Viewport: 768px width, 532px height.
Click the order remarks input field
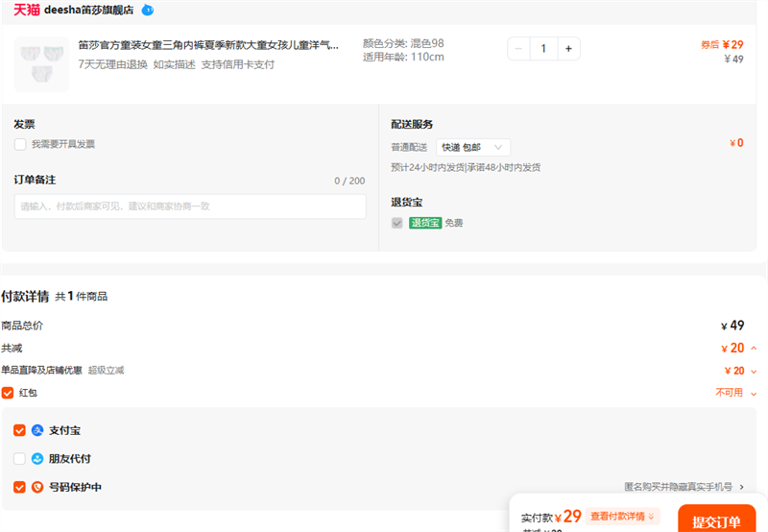click(190, 206)
